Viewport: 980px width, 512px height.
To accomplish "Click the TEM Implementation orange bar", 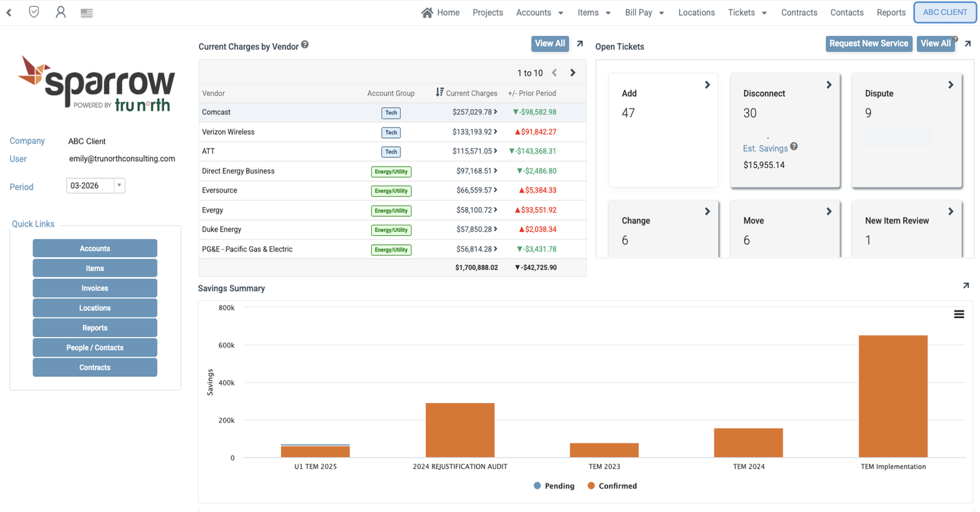I will (x=893, y=396).
